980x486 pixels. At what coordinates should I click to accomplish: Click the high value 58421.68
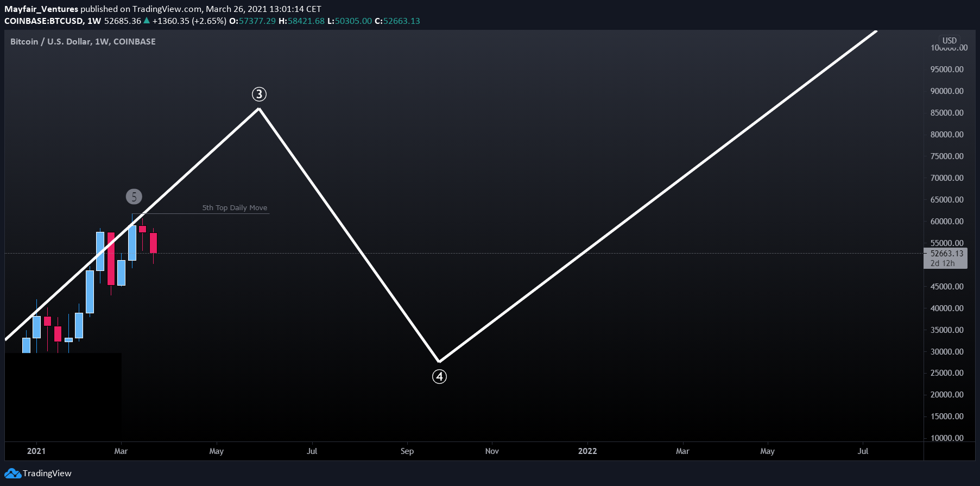coord(306,21)
